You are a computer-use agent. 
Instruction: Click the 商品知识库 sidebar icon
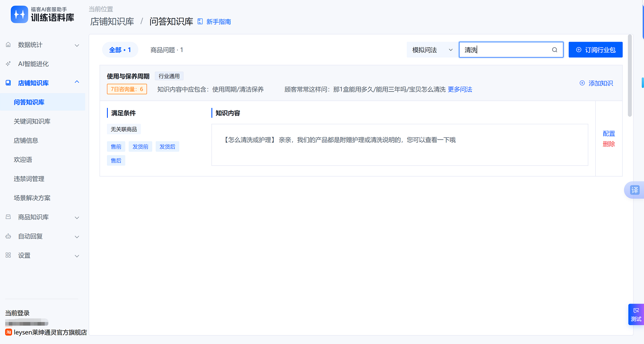click(8, 217)
